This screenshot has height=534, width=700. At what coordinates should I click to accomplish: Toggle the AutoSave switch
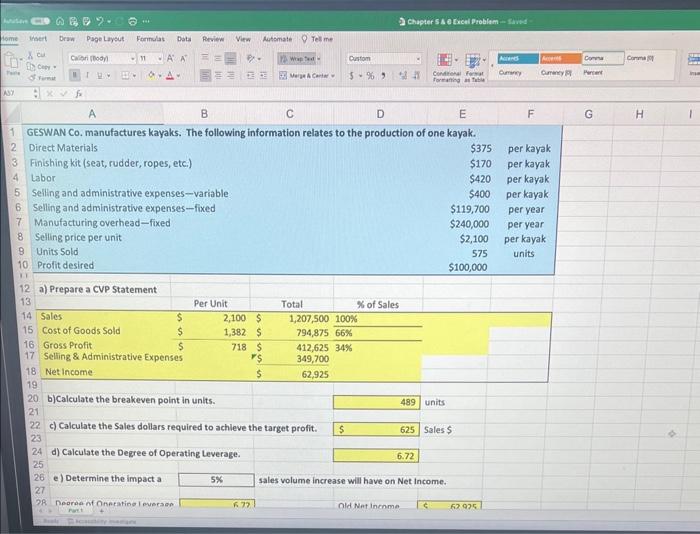pos(39,21)
